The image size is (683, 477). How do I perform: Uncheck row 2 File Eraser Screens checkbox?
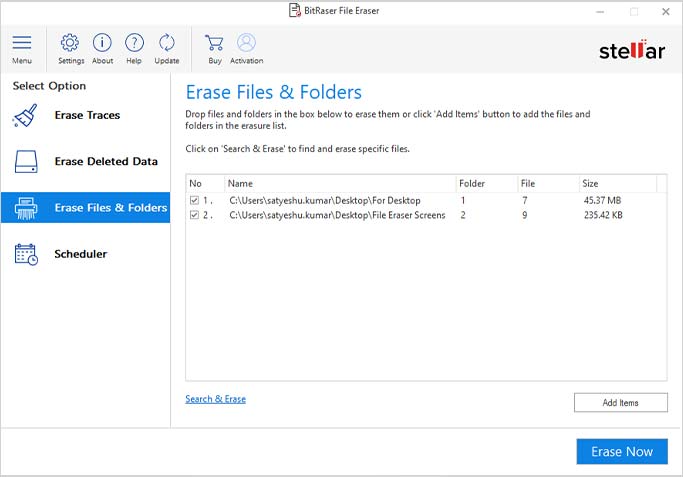[194, 215]
